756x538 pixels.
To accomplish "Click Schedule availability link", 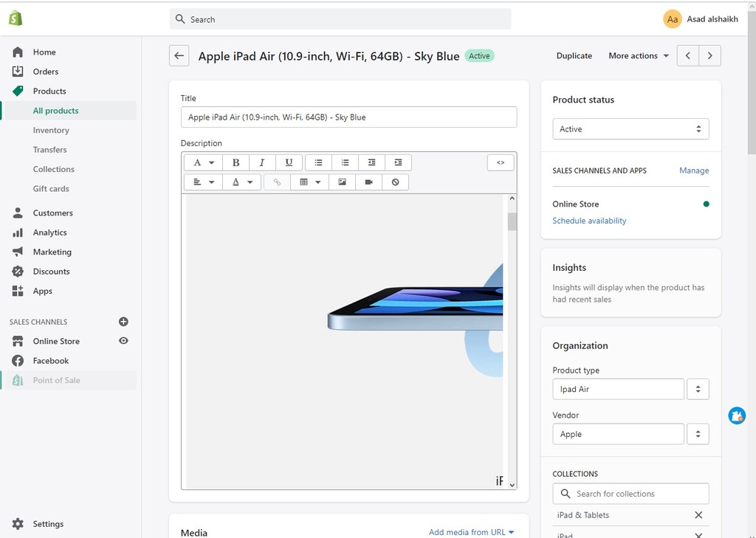I will [589, 221].
